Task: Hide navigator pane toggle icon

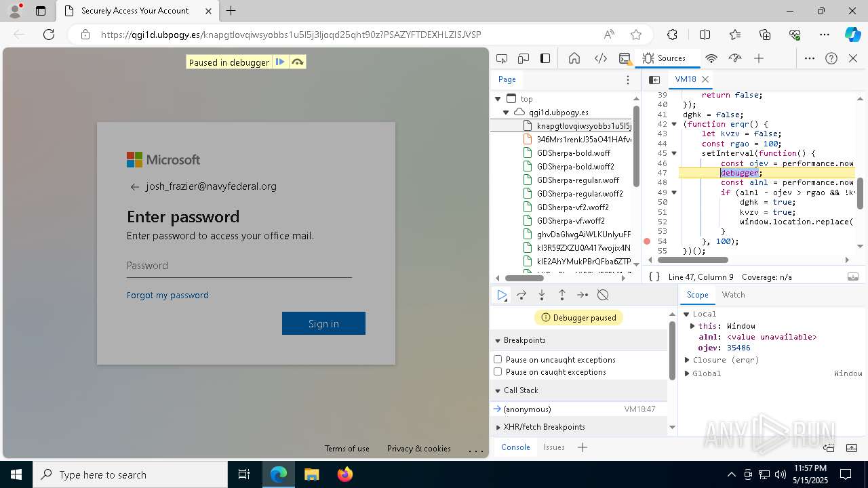Action: 654,79
